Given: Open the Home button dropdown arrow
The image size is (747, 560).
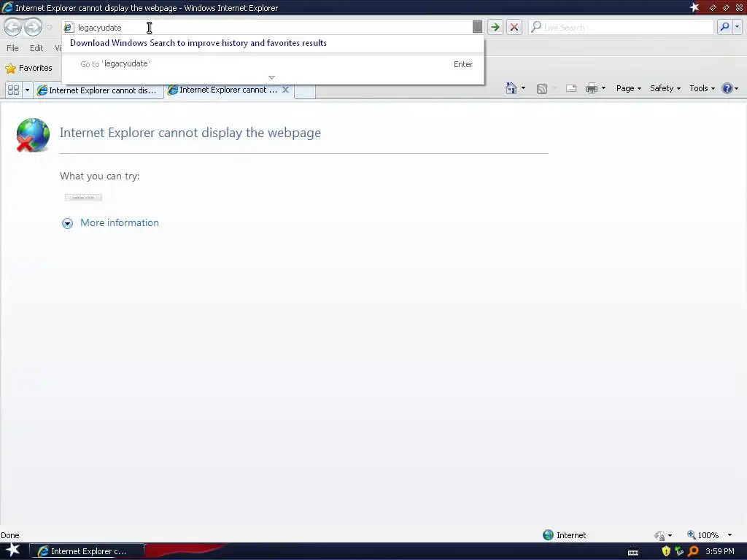Looking at the screenshot, I should (x=523, y=88).
